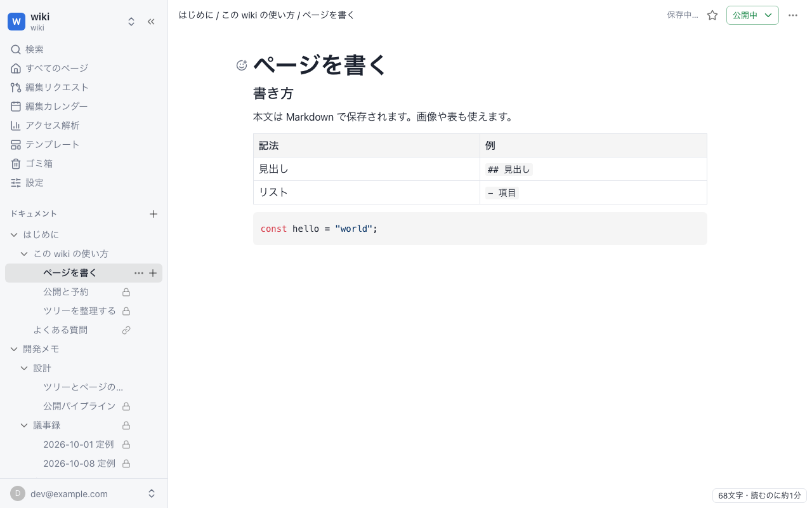This screenshot has height=508, width=812.
Task: Click the ゴミ箱 trash icon
Action: tap(16, 163)
